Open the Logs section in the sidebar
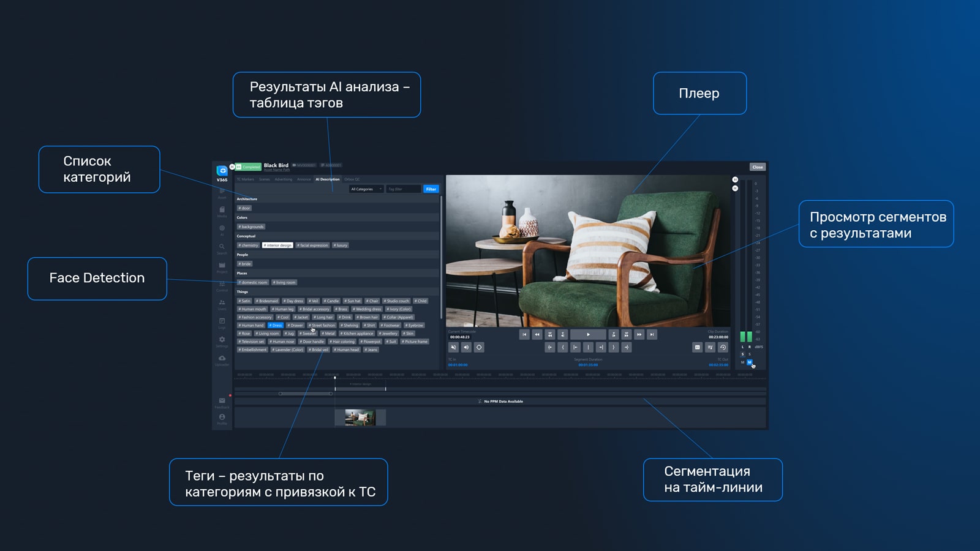 pos(222,323)
